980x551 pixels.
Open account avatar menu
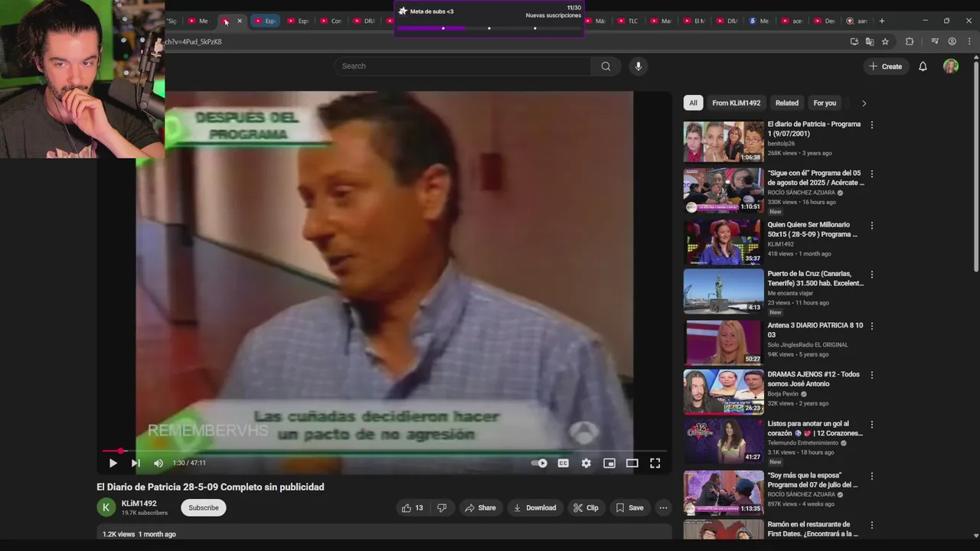pos(951,67)
